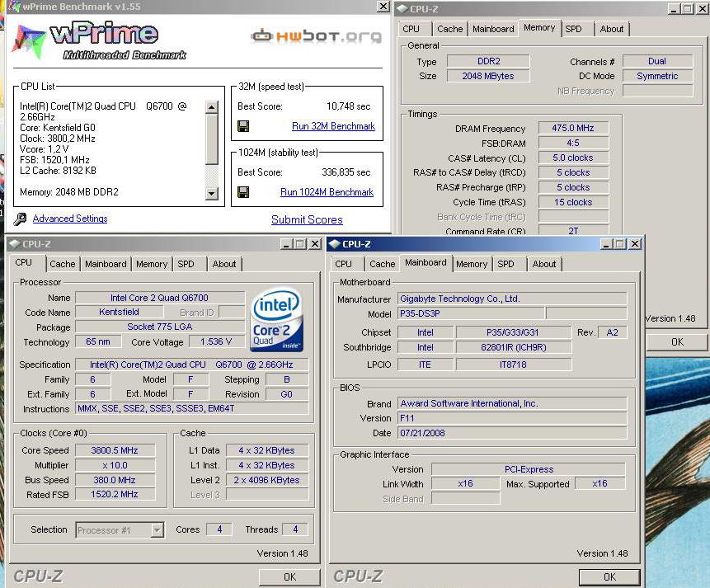Click the Level 2 cache 2 x 4096 KBytes
The height and width of the screenshot is (588, 710).
pyautogui.click(x=266, y=480)
